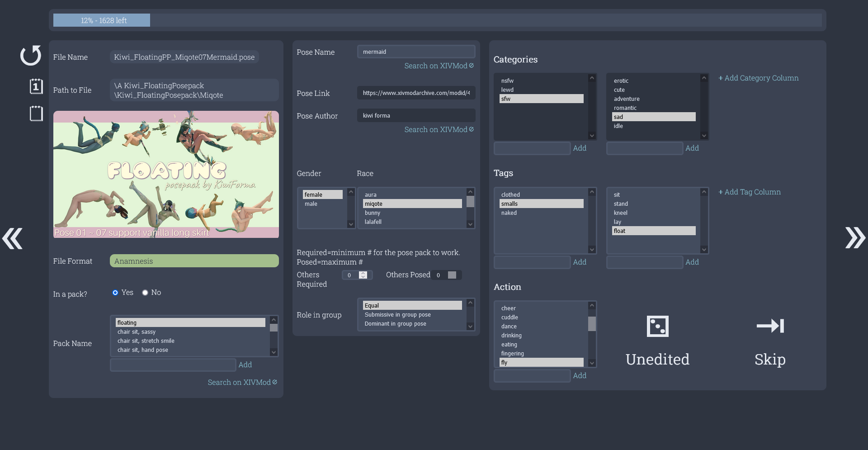Click the Floating posepack preview image
The height and width of the screenshot is (450, 868).
(166, 174)
